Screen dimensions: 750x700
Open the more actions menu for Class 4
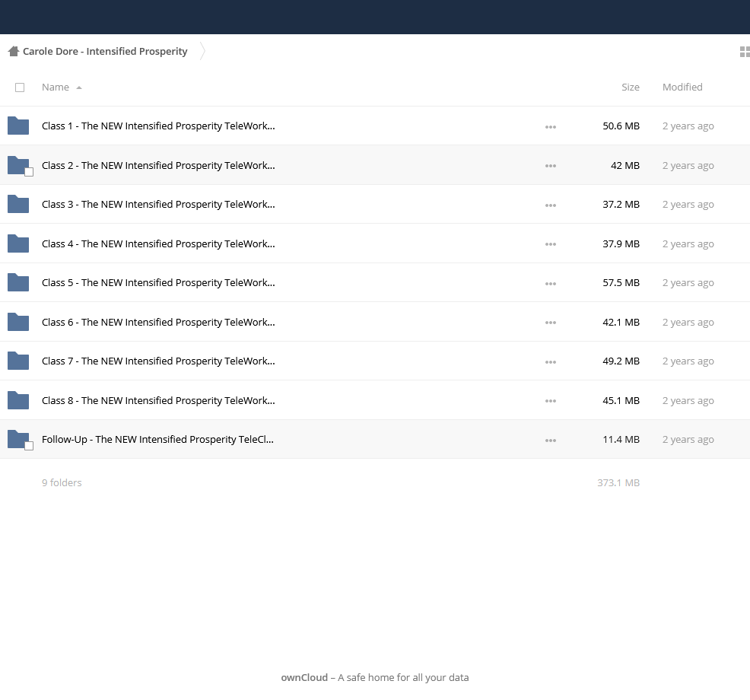(551, 244)
